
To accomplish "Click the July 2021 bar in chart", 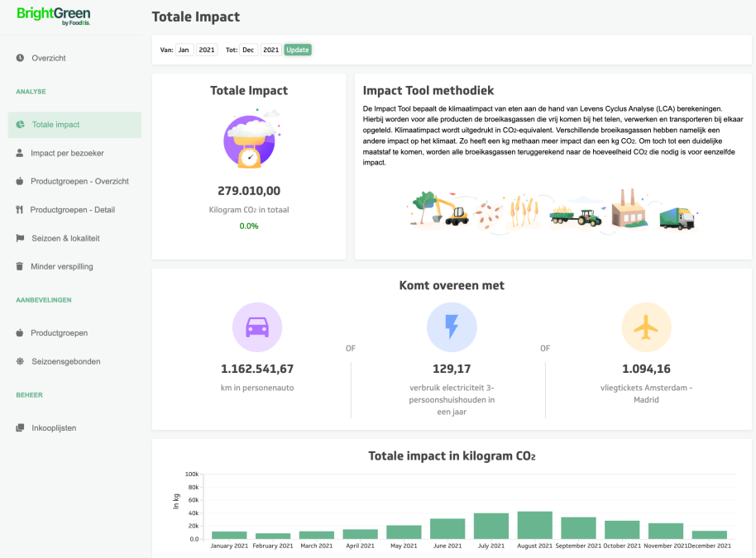I will pos(490,526).
